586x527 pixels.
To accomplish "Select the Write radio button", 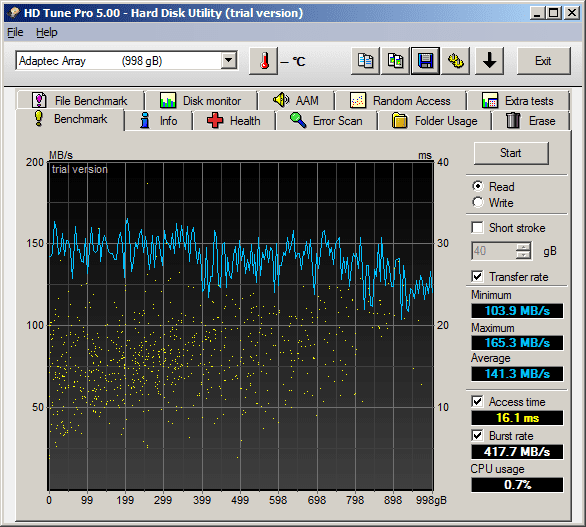I will click(x=478, y=202).
